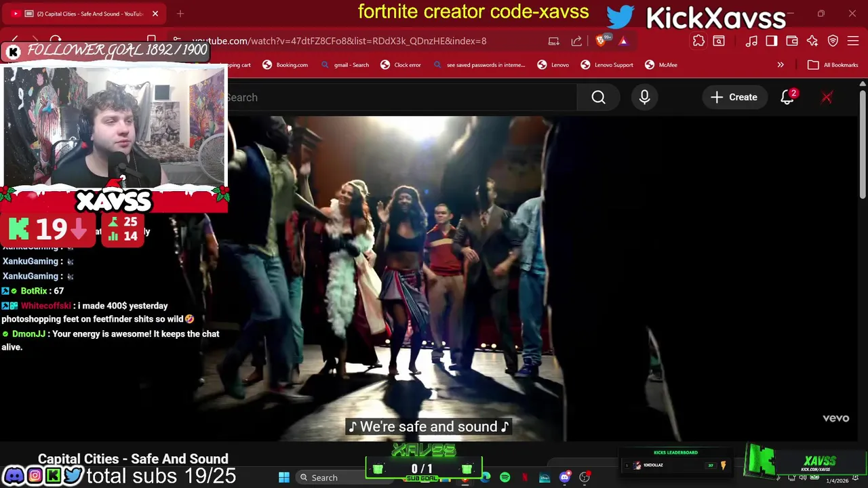Expand hidden bookmarks overflow chevron

coord(781,65)
